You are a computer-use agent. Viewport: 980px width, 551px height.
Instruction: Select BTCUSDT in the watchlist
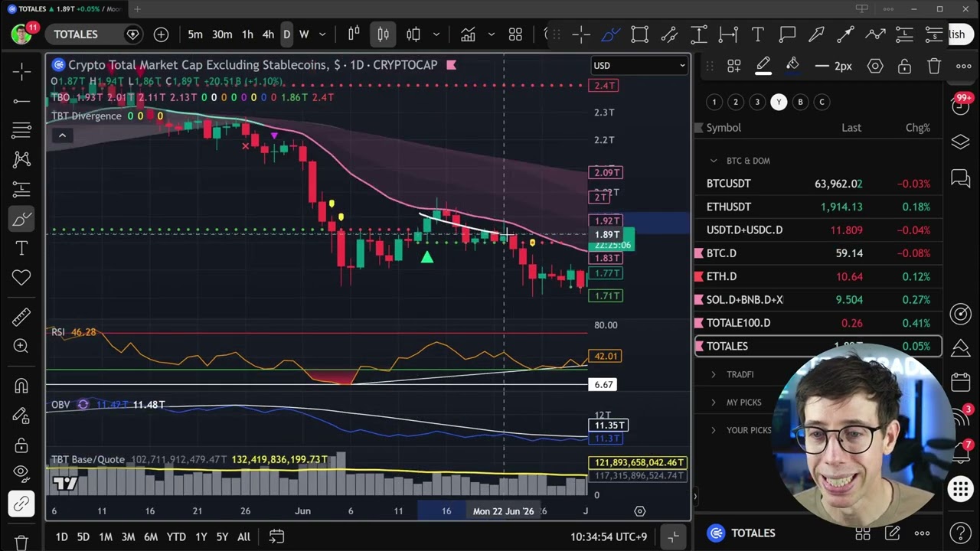click(x=818, y=184)
